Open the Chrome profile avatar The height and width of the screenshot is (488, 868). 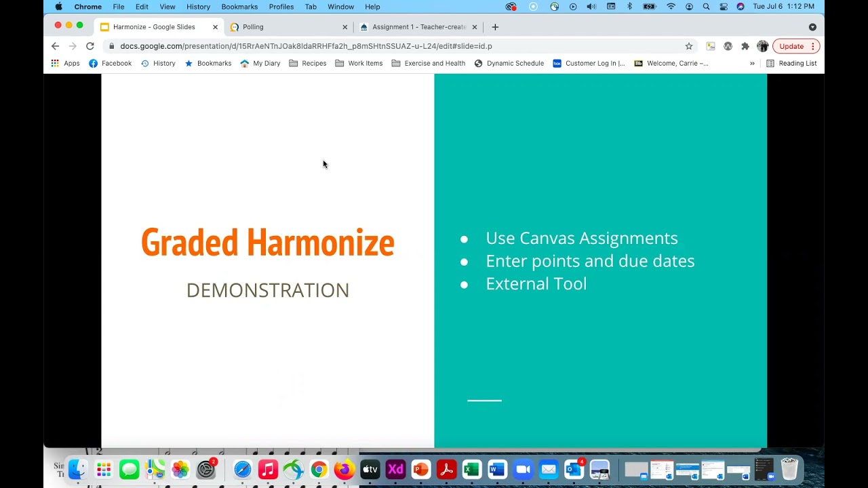[x=763, y=46]
